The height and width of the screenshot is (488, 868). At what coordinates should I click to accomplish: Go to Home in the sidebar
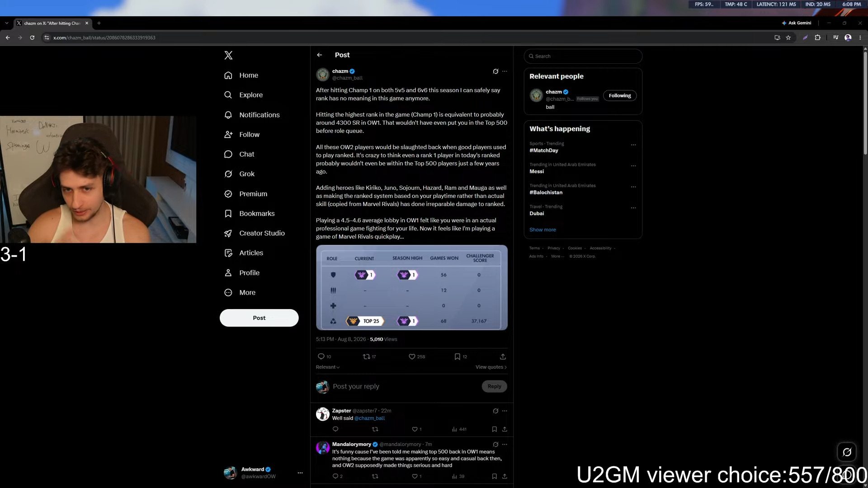click(x=241, y=75)
